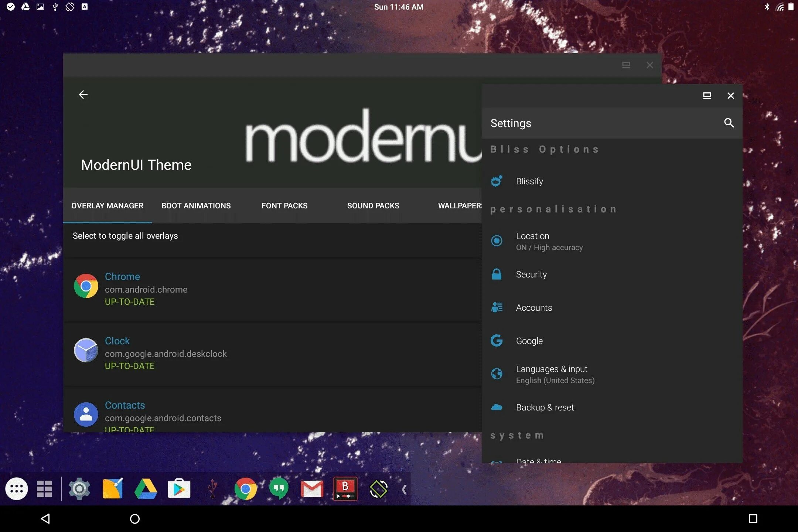This screenshot has height=532, width=798.
Task: Open the Google settings entry
Action: [x=529, y=341]
